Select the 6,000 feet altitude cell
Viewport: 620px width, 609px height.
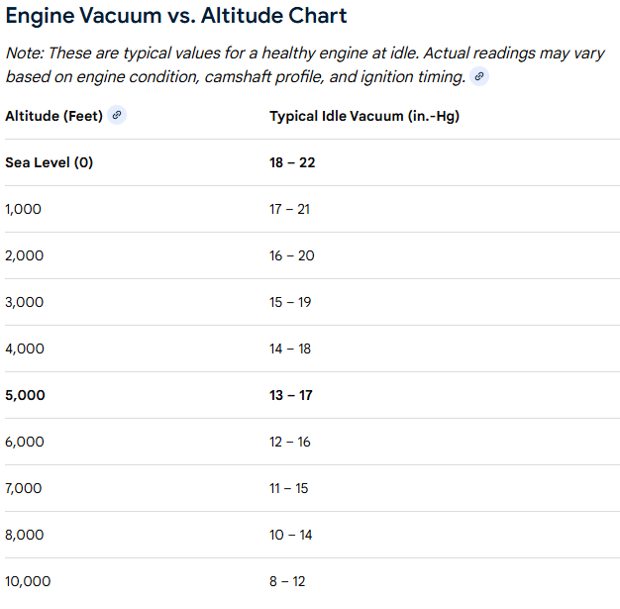coord(24,441)
